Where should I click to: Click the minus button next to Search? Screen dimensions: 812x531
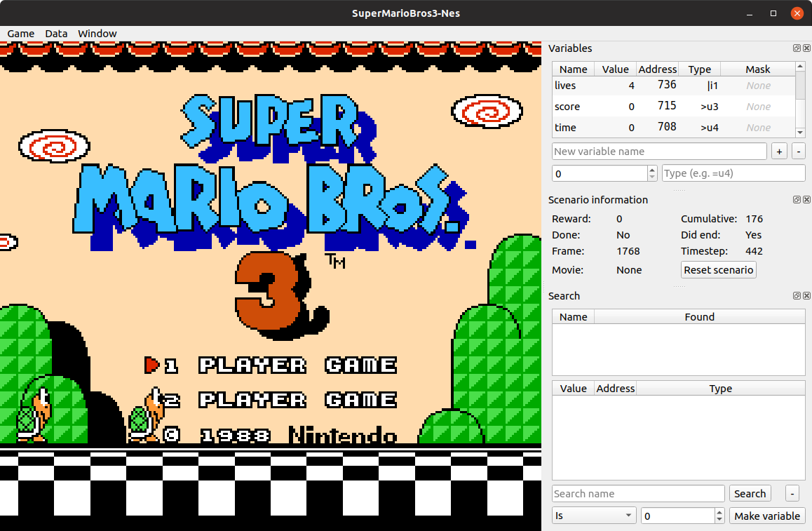click(792, 494)
